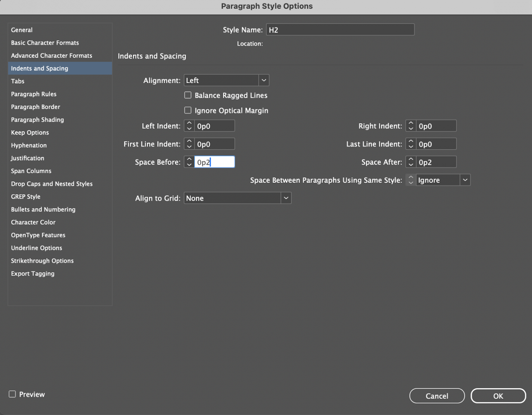Open the Space Between Paragraphs dropdown
The height and width of the screenshot is (415, 532).
pos(465,180)
